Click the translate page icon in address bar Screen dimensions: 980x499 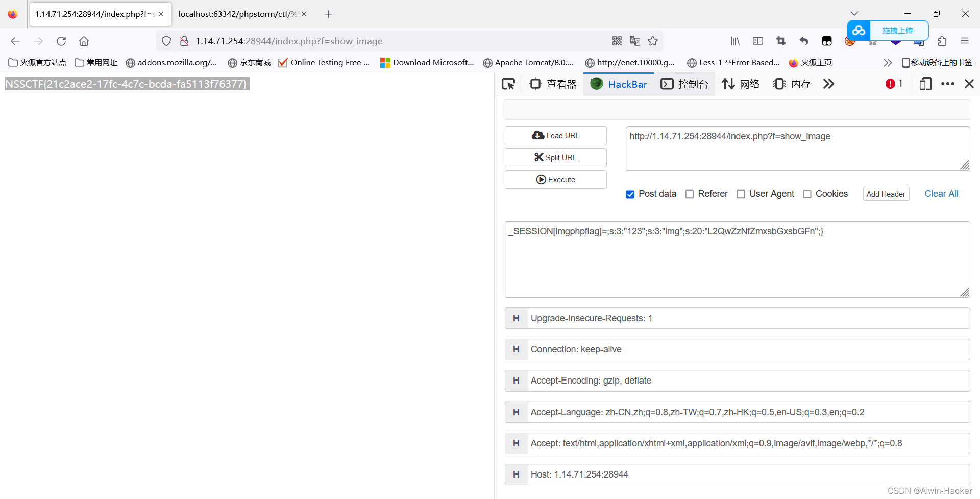click(635, 41)
